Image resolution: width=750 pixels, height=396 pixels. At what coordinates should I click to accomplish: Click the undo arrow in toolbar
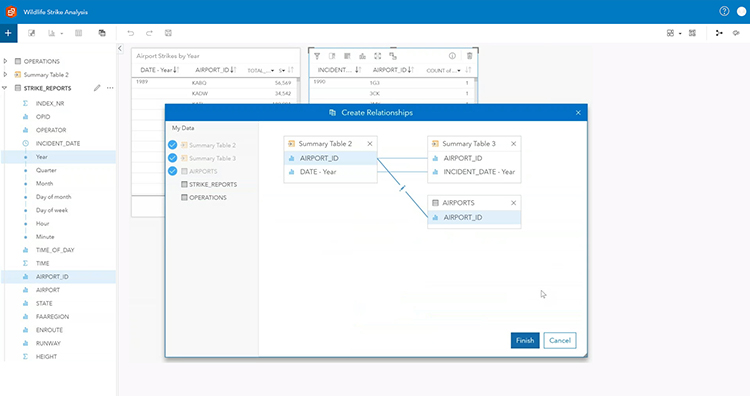[x=131, y=33]
